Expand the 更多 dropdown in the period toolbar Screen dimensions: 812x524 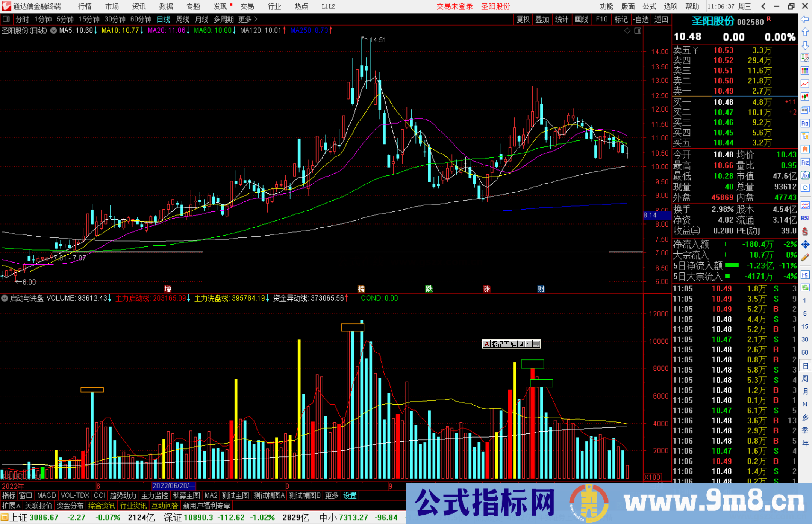[245, 19]
